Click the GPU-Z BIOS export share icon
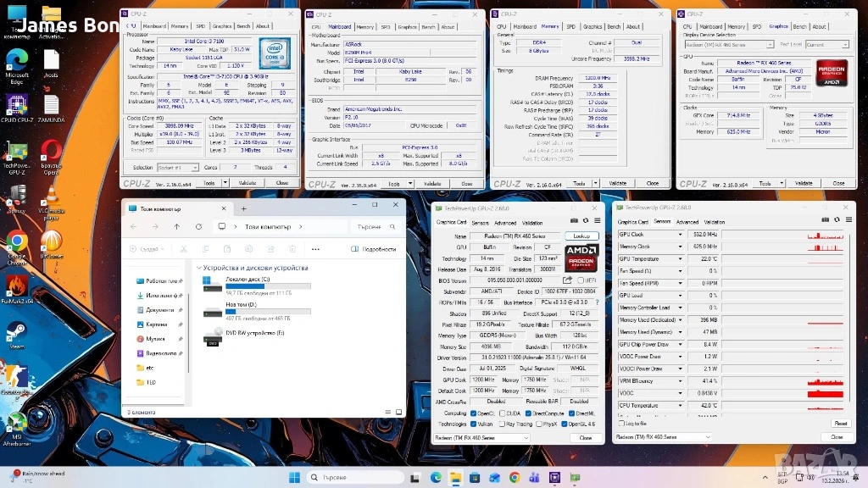The image size is (868, 488). click(x=567, y=280)
